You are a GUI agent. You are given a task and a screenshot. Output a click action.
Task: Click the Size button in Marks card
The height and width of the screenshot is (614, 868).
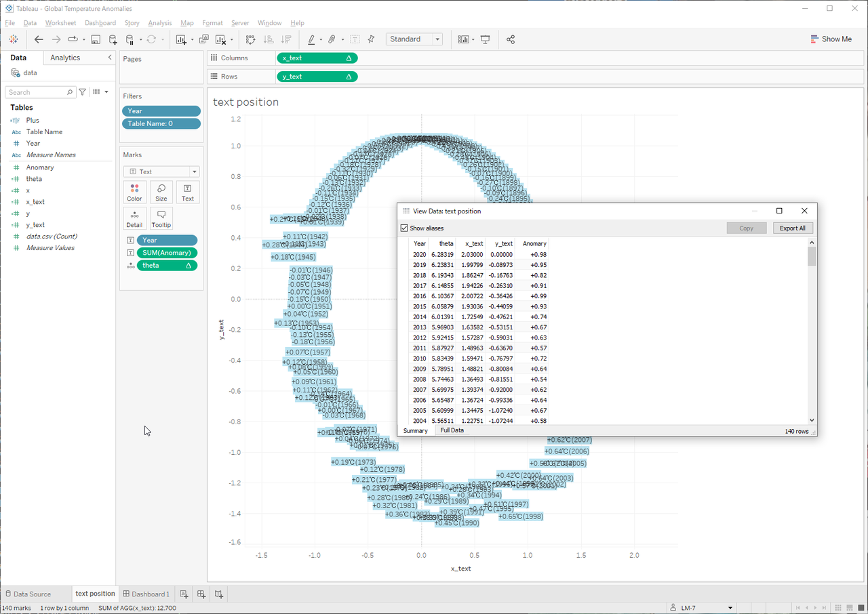coord(161,192)
